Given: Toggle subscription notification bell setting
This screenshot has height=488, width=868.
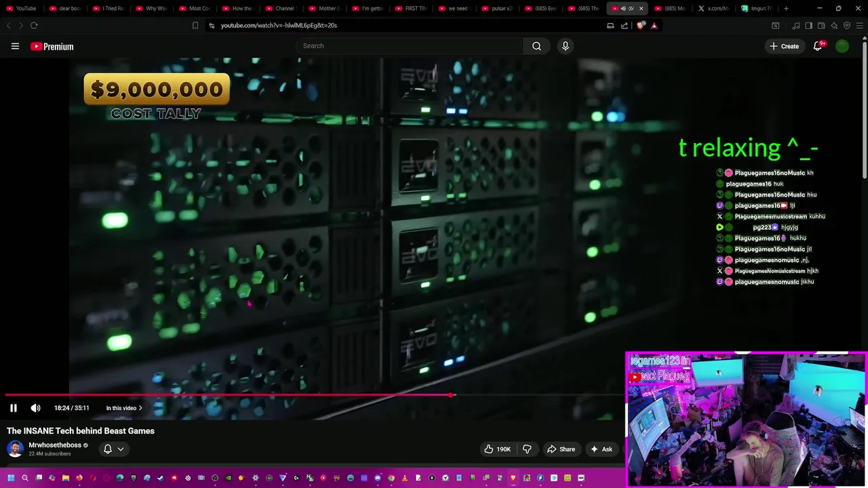Looking at the screenshot, I should [113, 449].
